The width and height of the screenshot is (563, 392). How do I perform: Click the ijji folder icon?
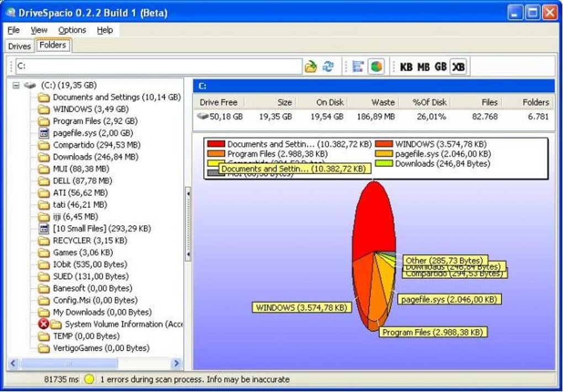[x=44, y=216]
